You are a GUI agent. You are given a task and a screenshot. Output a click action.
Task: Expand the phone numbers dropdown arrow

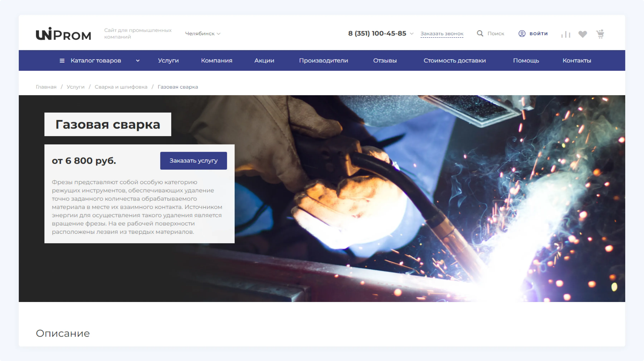412,33
